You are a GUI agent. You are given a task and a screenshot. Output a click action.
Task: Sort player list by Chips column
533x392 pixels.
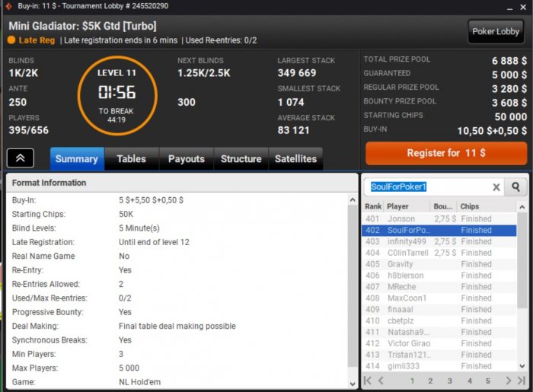[x=487, y=206]
